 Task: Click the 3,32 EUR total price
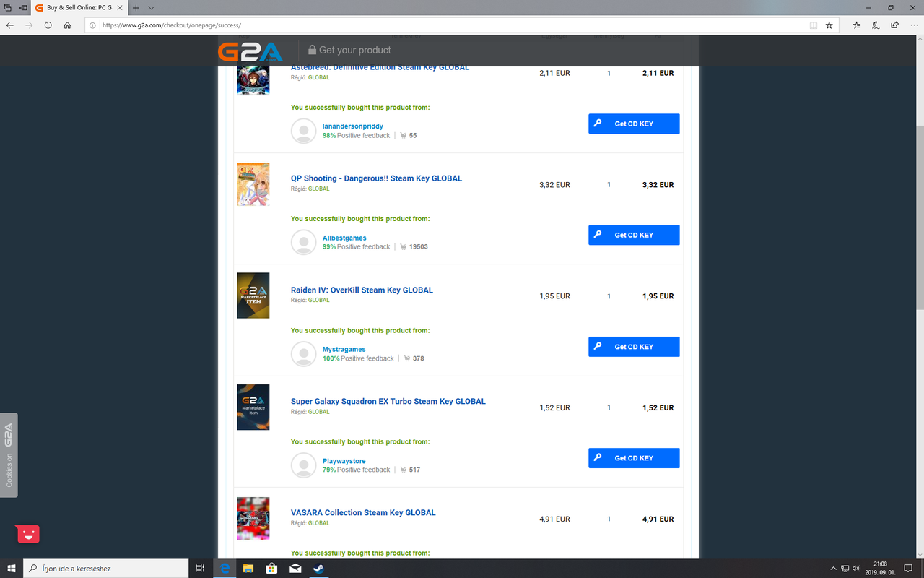[658, 185]
